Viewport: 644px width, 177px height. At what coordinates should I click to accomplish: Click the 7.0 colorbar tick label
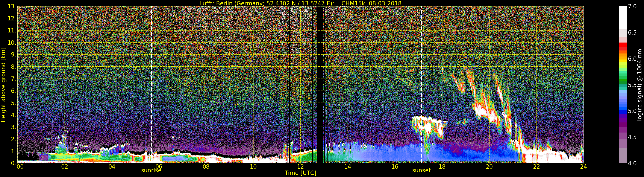point(632,6)
